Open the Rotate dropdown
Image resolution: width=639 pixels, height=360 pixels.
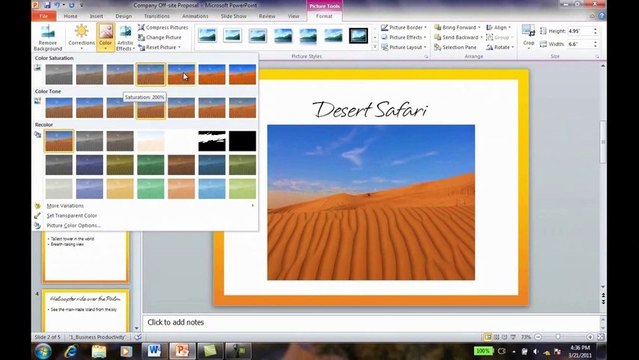coord(500,47)
